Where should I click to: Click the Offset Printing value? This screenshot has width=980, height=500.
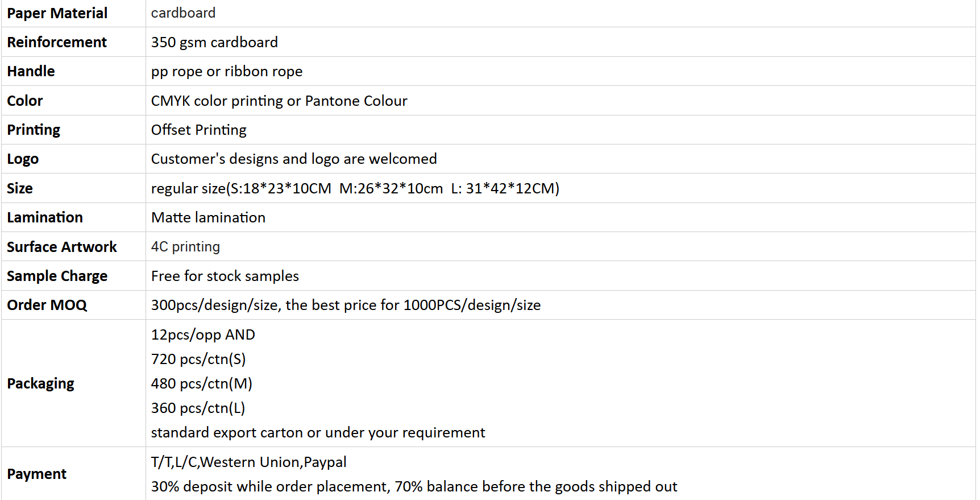(199, 130)
